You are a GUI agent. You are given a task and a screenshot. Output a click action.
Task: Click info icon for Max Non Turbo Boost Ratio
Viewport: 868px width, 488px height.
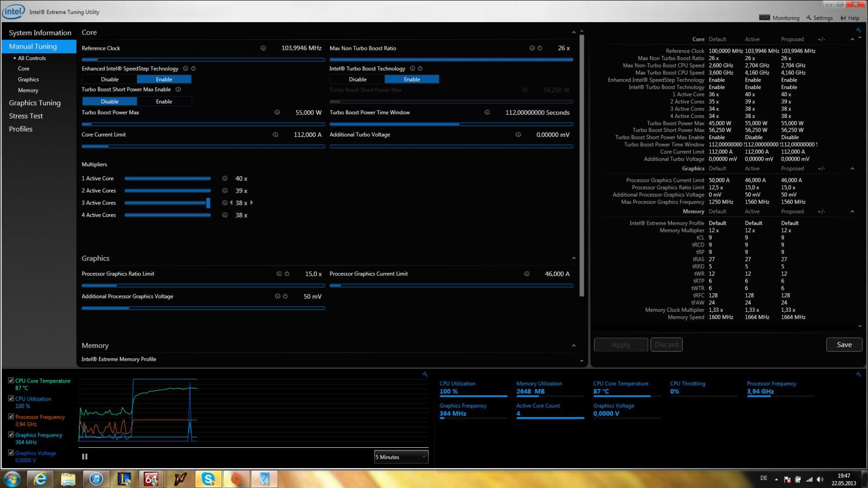click(532, 48)
